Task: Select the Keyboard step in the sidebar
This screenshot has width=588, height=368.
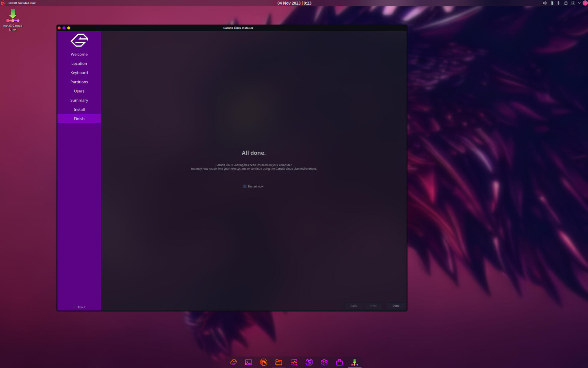Action: pos(79,73)
